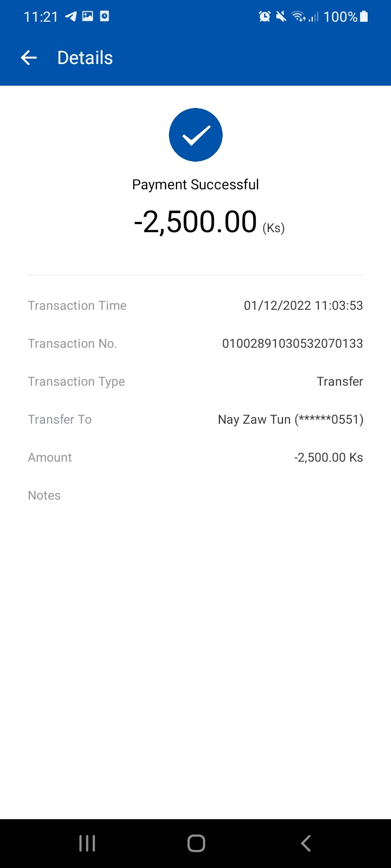391x868 pixels.
Task: Tap the alarm icon in status bar
Action: click(264, 16)
